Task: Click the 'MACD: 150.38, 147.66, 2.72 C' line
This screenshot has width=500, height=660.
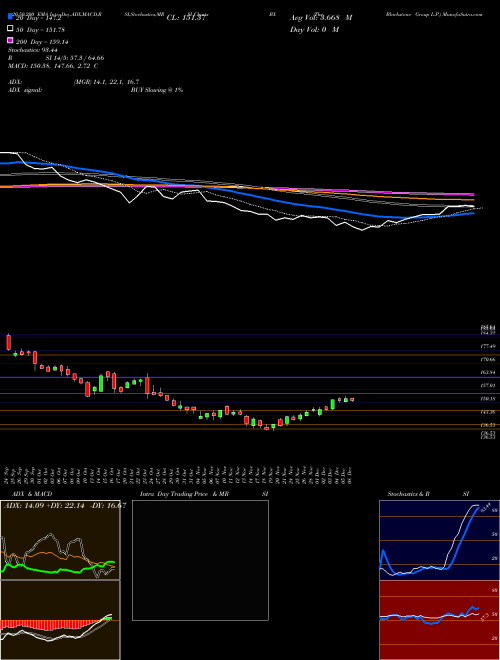Action: coord(53,66)
